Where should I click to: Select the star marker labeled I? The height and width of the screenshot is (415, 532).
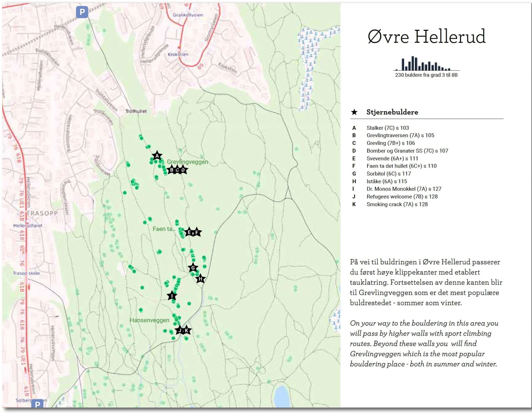pyautogui.click(x=172, y=296)
